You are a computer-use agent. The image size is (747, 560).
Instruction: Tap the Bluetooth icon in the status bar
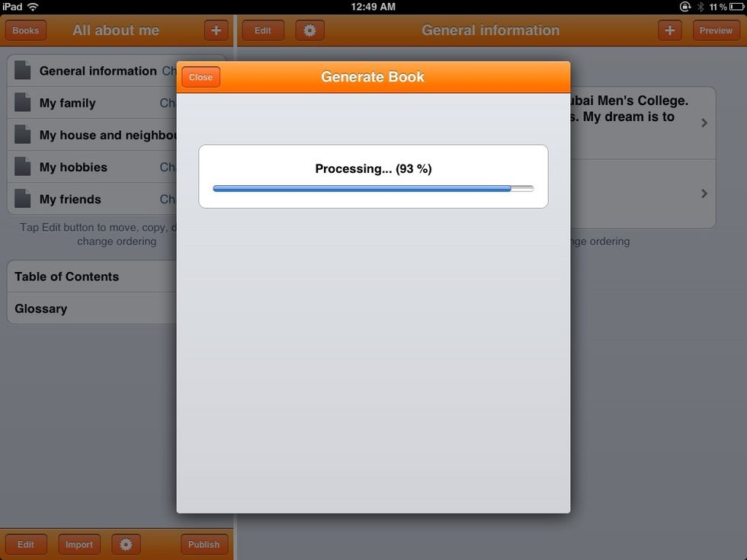tap(701, 6)
